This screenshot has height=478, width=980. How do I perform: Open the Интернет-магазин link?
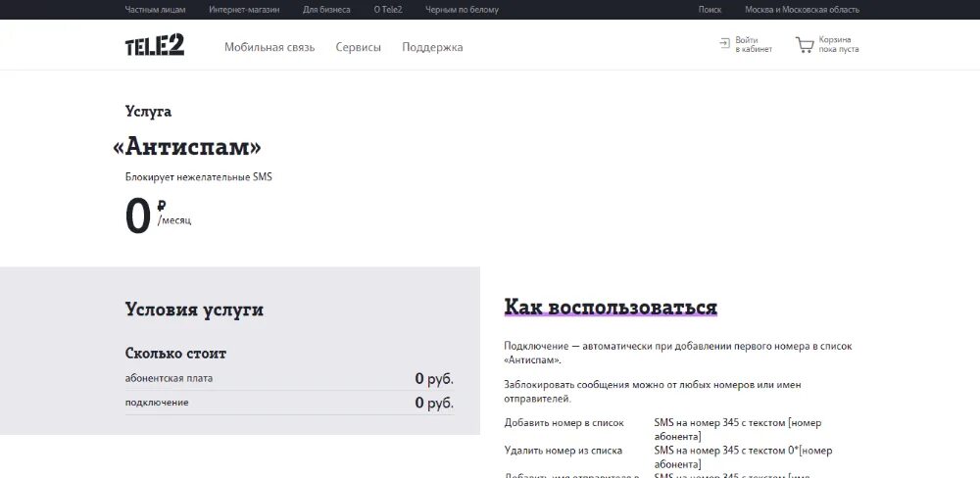[244, 10]
